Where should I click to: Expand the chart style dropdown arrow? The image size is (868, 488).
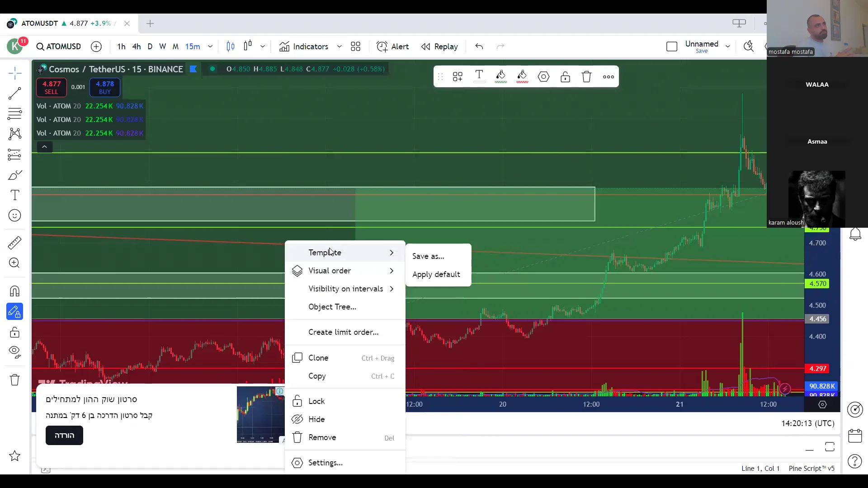click(x=262, y=47)
